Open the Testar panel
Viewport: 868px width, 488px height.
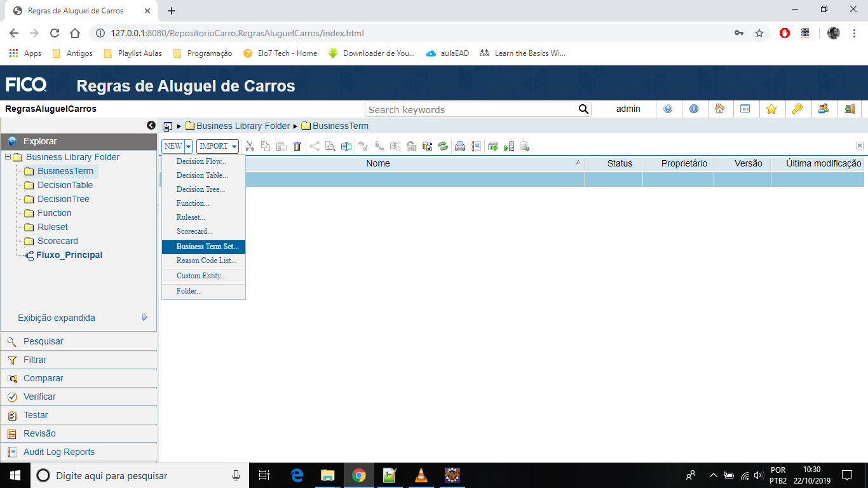(79, 415)
